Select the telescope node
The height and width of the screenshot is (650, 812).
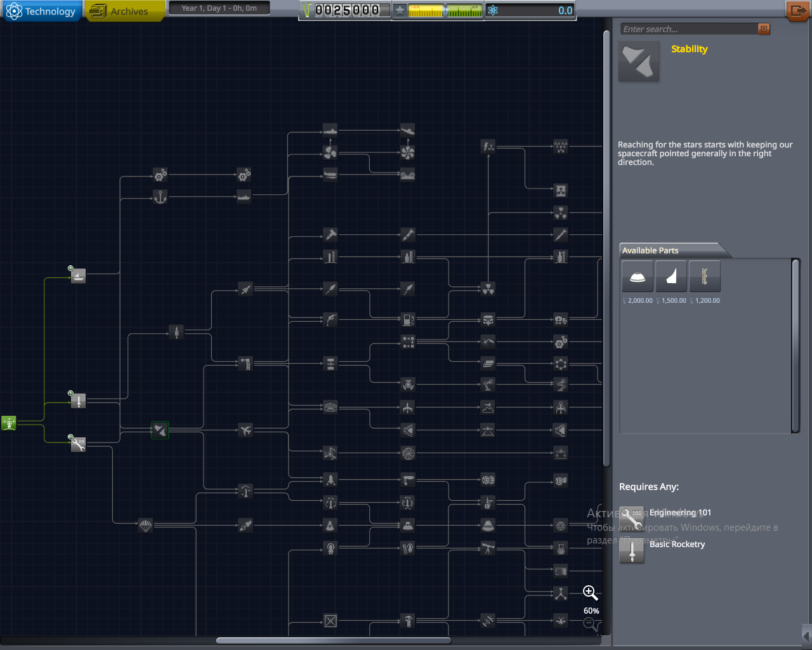click(487, 548)
